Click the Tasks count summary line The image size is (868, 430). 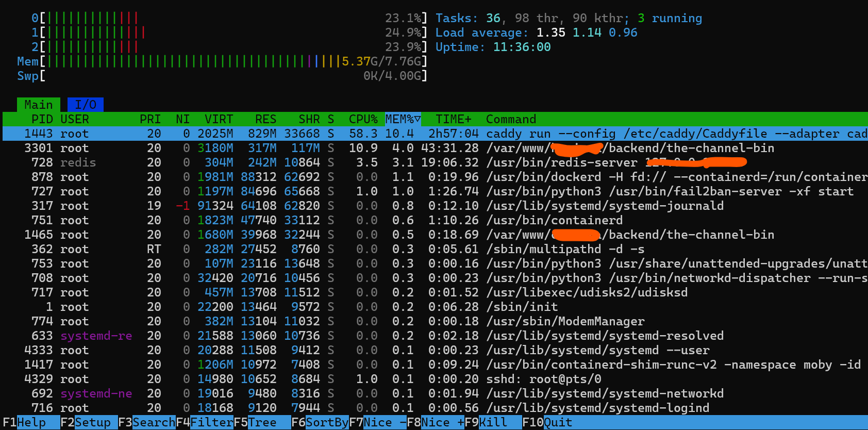(569, 18)
